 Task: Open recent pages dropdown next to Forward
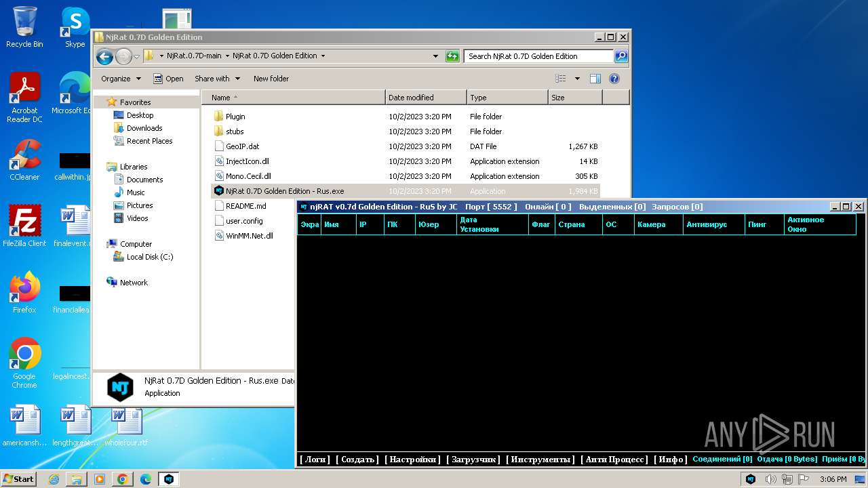point(137,56)
